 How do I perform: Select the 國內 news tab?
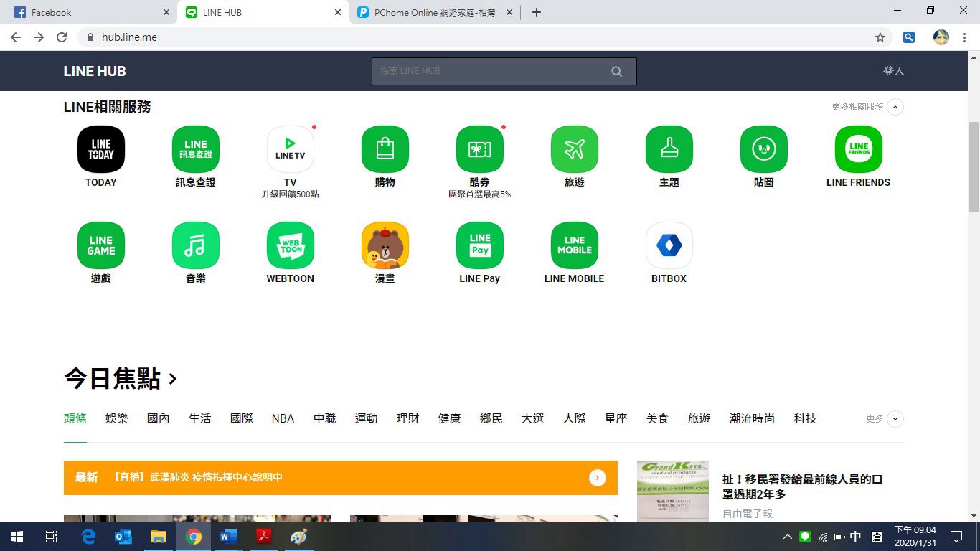tap(159, 418)
